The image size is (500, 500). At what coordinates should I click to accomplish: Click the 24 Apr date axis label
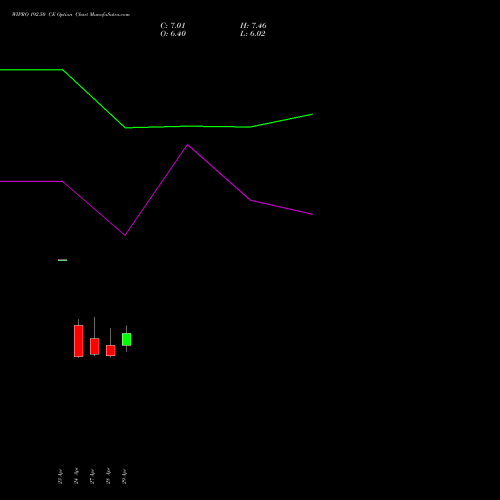76,476
